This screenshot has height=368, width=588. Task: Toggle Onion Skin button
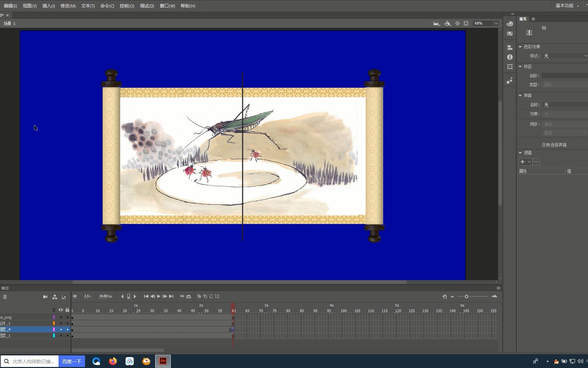[x=199, y=296]
